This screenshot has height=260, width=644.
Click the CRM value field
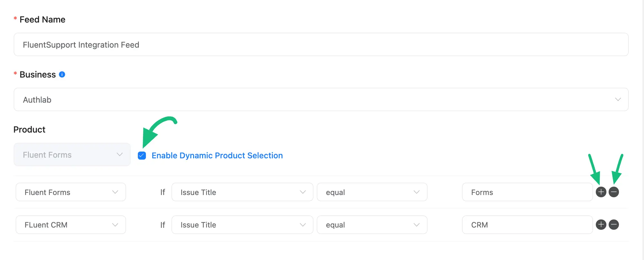click(x=527, y=225)
